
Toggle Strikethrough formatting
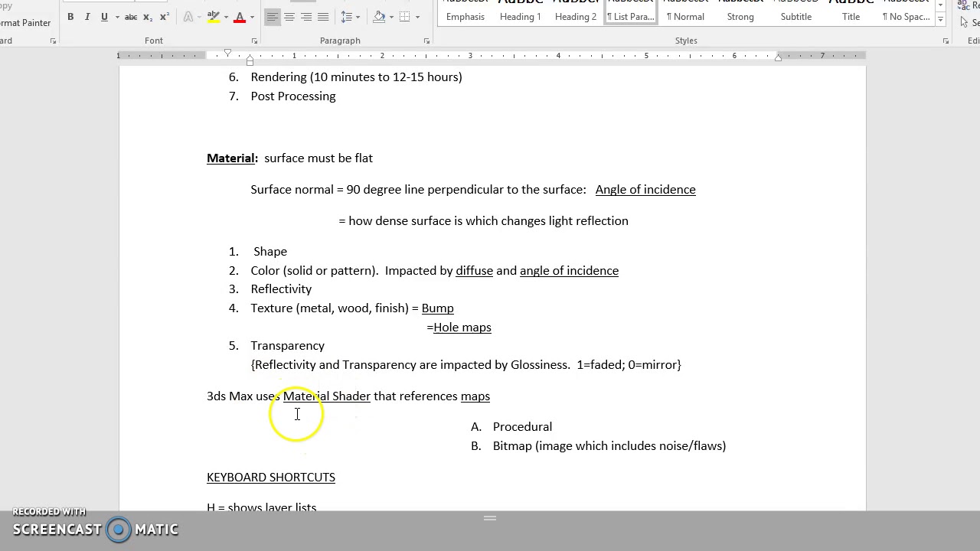pos(131,17)
